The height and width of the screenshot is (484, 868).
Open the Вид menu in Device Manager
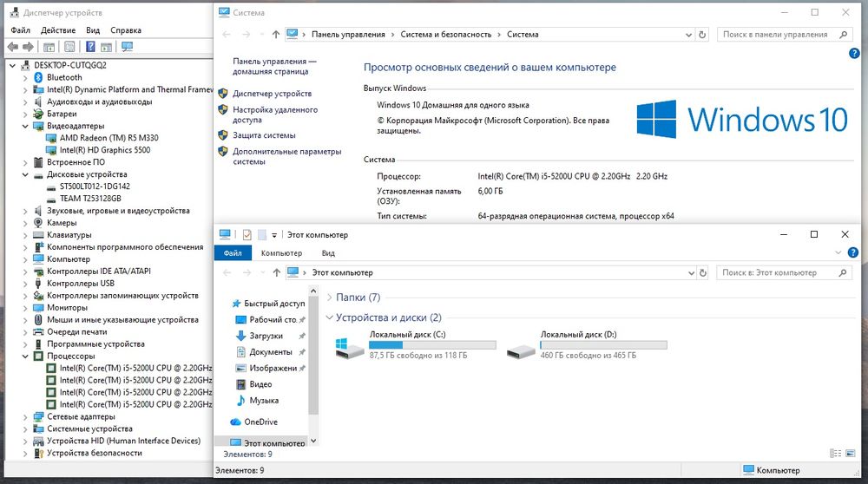[x=93, y=29]
